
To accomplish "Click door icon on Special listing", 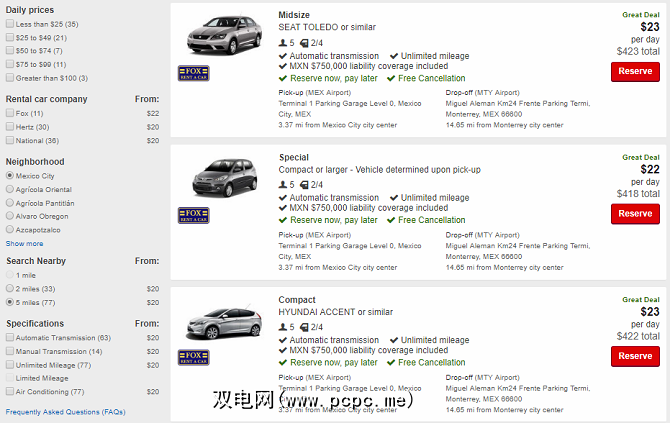I will coord(304,185).
